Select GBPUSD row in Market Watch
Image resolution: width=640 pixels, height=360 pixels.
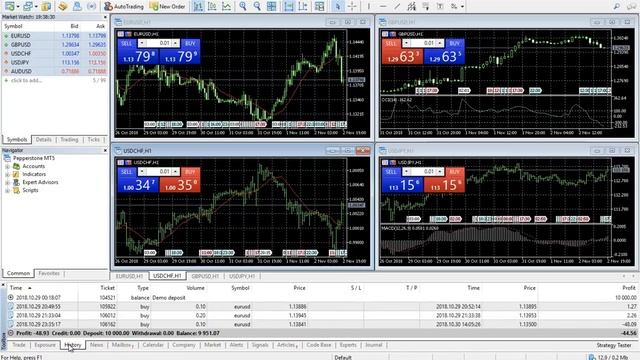[55, 45]
